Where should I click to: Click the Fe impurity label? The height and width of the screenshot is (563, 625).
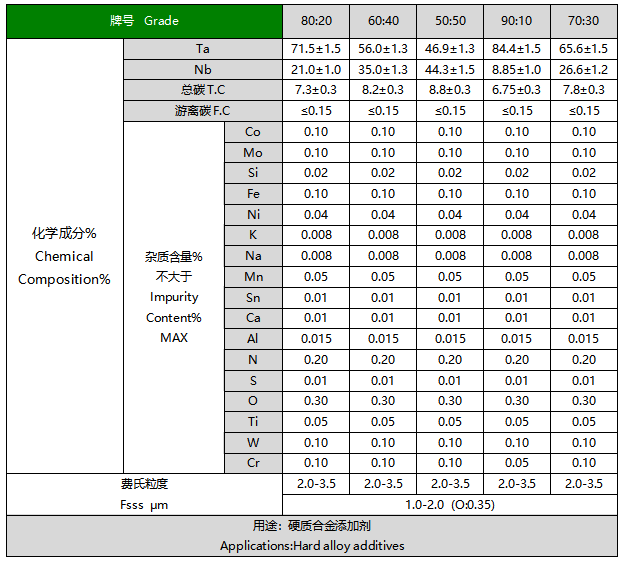tap(253, 194)
